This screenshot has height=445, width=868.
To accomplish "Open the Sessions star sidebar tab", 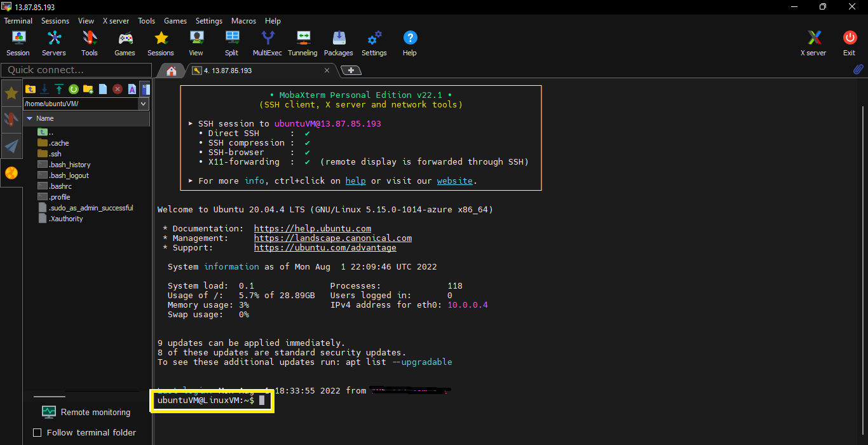I will (x=11, y=93).
